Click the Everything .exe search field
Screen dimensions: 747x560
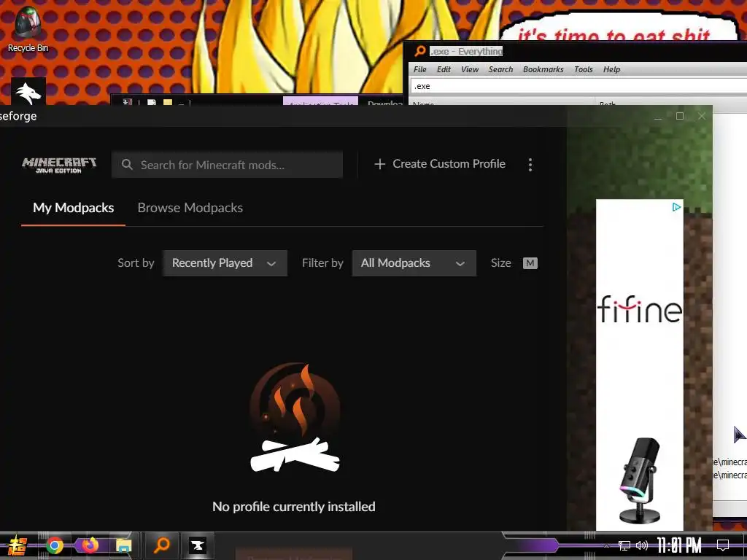click(x=578, y=86)
